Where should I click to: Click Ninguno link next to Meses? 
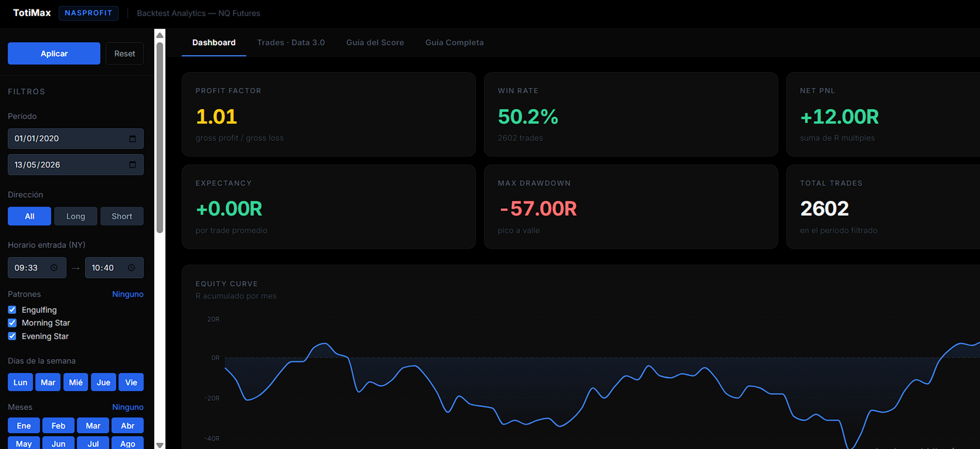click(x=128, y=407)
